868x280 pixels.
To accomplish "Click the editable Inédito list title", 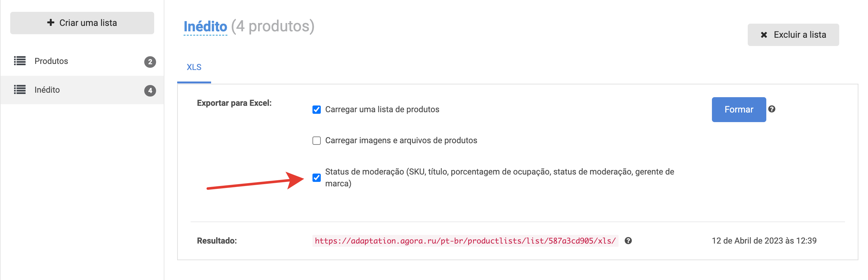I will [x=205, y=26].
